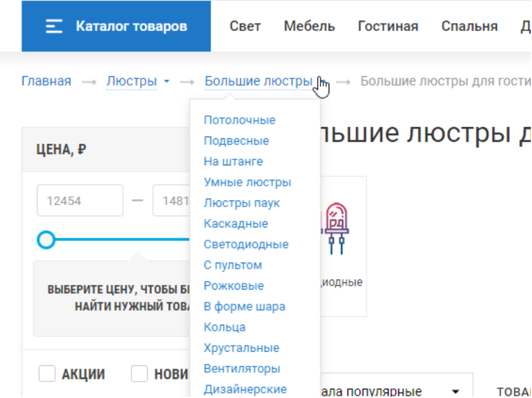Screen dimensions: 532x398
Task: Open the Спальня navigation item
Action: click(469, 26)
